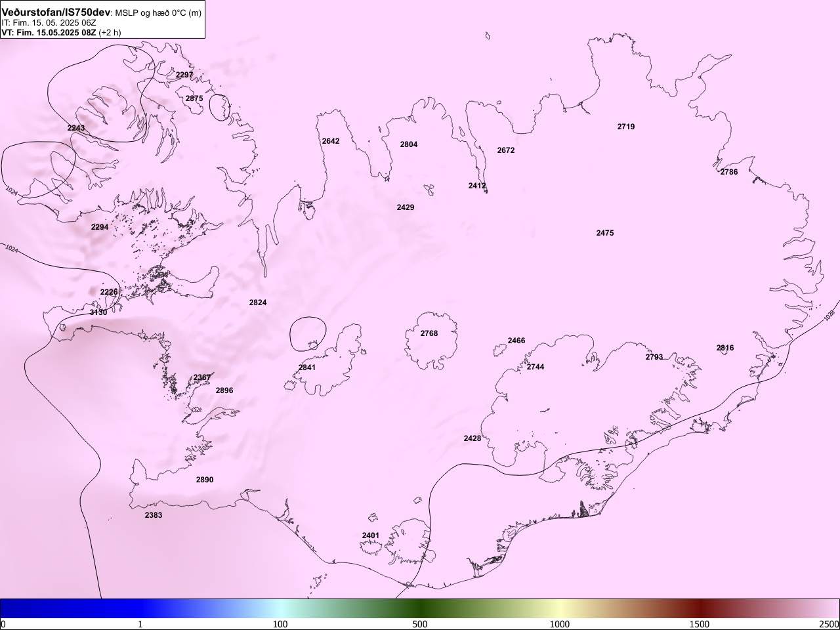Click the height value 2297
This screenshot has width=840, height=630.
tap(184, 75)
